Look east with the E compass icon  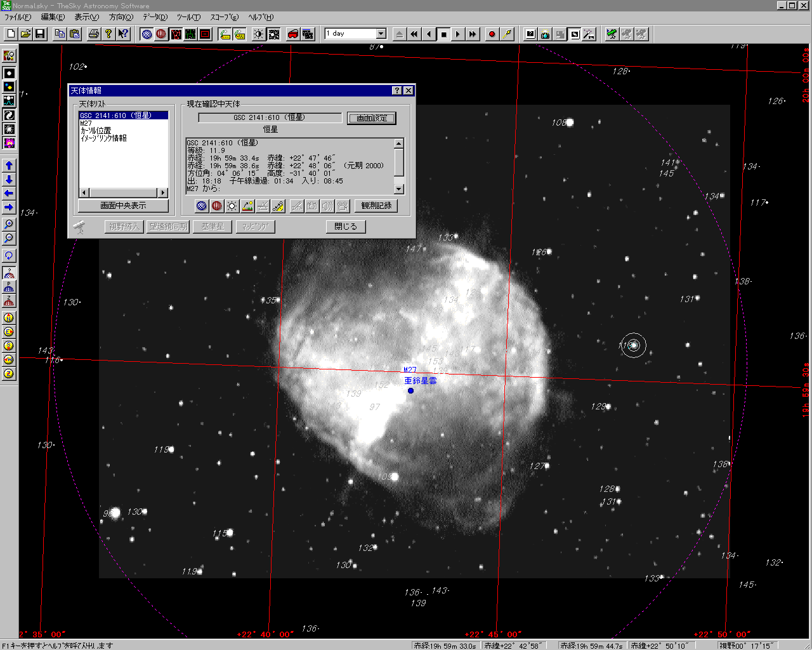coord(9,331)
